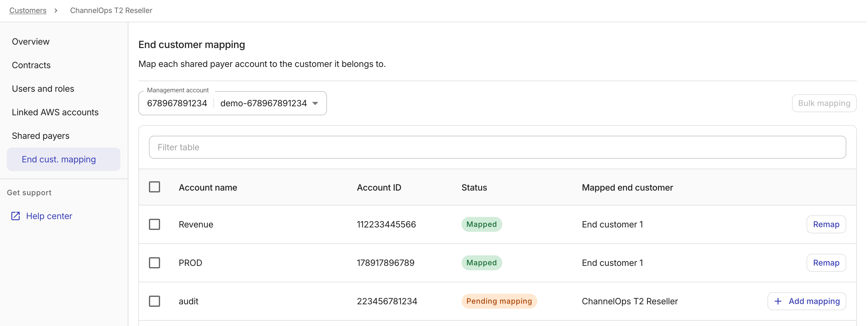Follow the Customers breadcrumb link
The height and width of the screenshot is (326, 868).
tap(28, 11)
